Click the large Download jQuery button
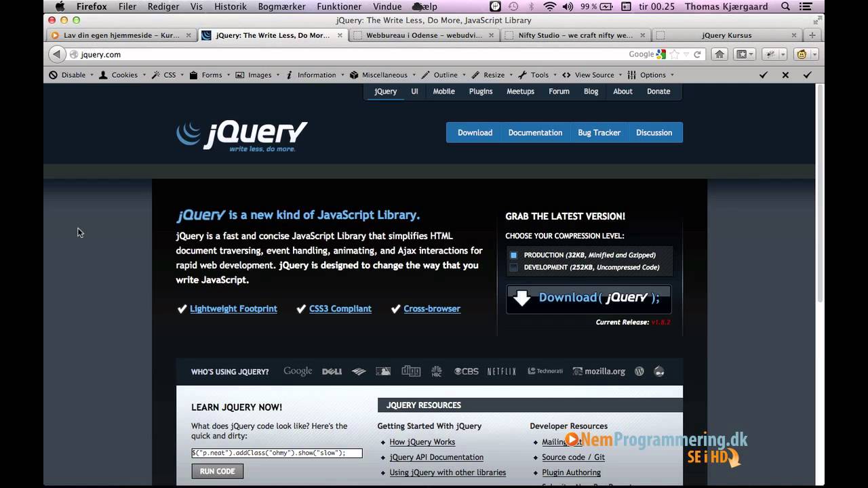The height and width of the screenshot is (488, 868). 589,298
